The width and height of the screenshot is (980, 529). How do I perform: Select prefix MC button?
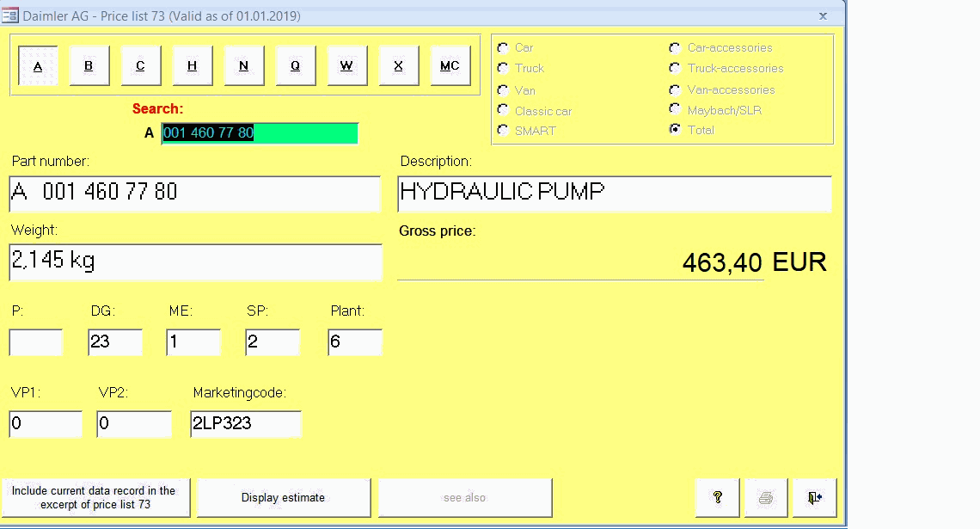click(450, 65)
